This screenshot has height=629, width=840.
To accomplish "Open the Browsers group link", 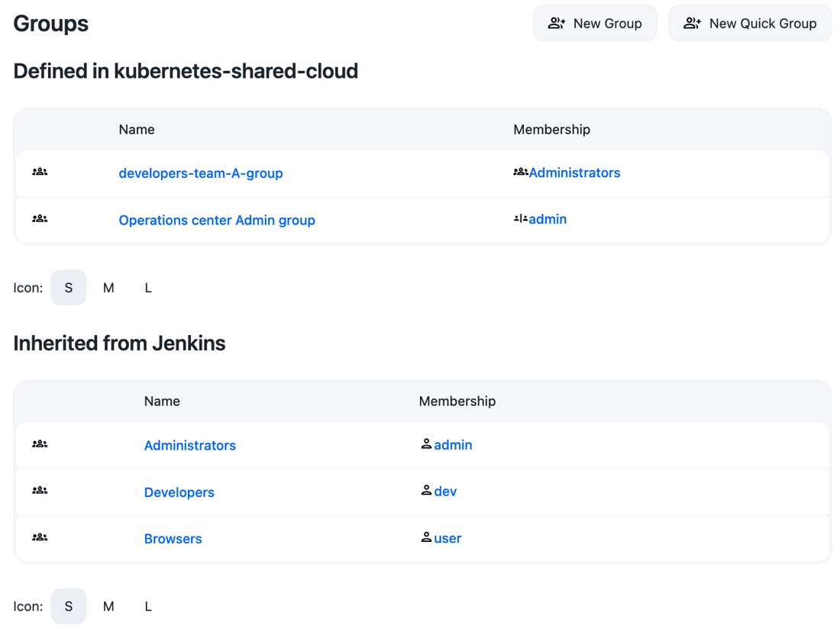I will tap(173, 538).
